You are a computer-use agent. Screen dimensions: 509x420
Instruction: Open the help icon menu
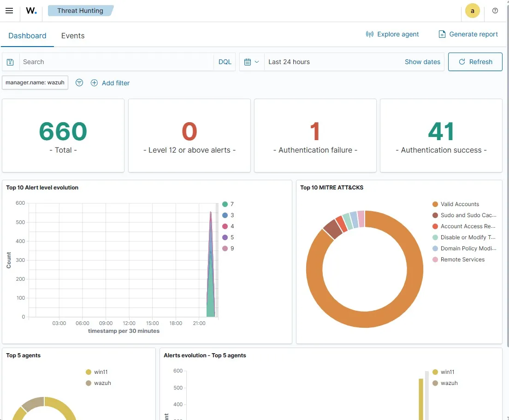(495, 11)
